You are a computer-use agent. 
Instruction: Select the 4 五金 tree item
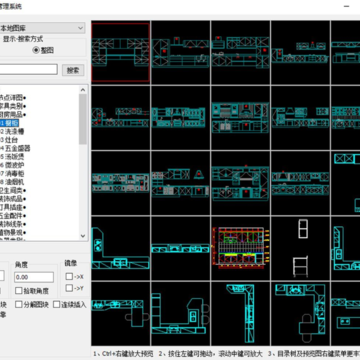coord(15,148)
